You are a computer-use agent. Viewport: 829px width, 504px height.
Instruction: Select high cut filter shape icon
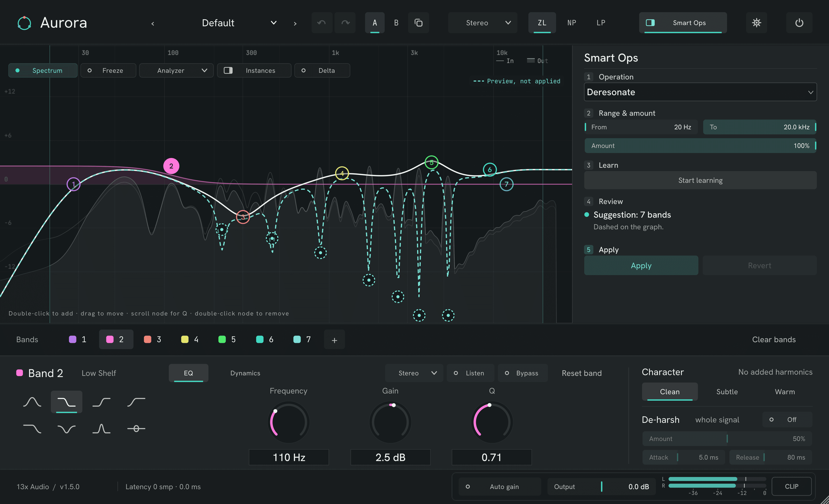pyautogui.click(x=32, y=429)
